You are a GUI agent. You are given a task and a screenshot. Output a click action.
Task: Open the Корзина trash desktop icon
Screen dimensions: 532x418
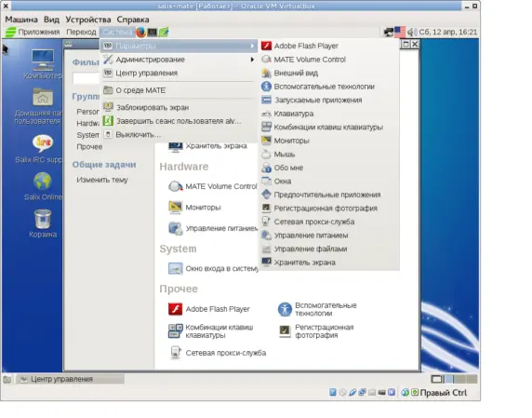click(43, 223)
